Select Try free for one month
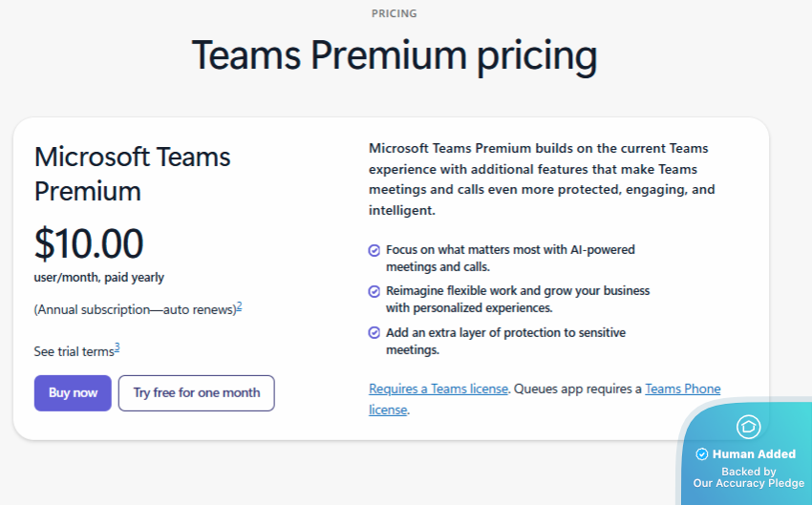812x505 pixels. point(196,393)
